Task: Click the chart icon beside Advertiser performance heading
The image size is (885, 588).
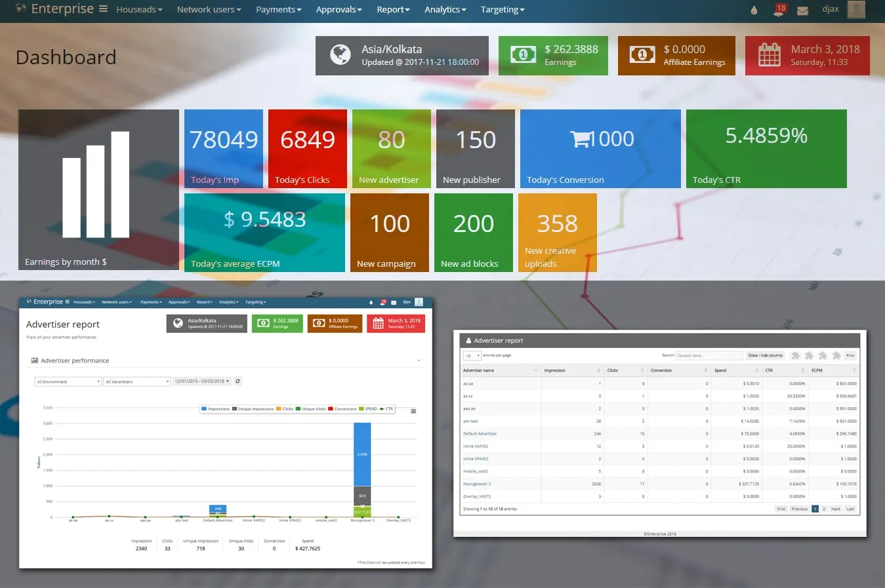Action: click(x=35, y=361)
